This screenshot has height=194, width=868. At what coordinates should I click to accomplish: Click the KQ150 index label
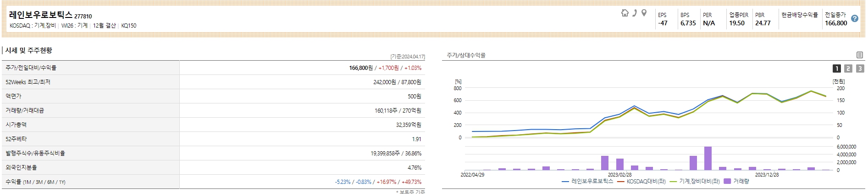[x=129, y=26]
